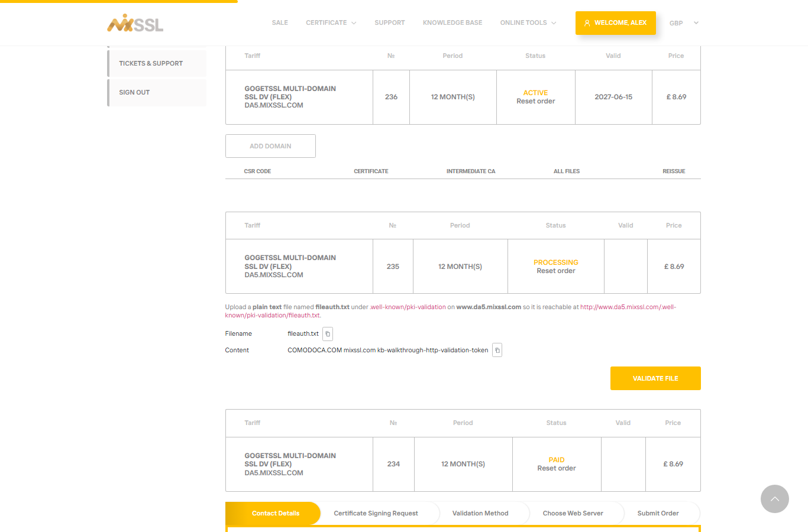Click the Add Domain button
808x532 pixels.
coord(270,146)
